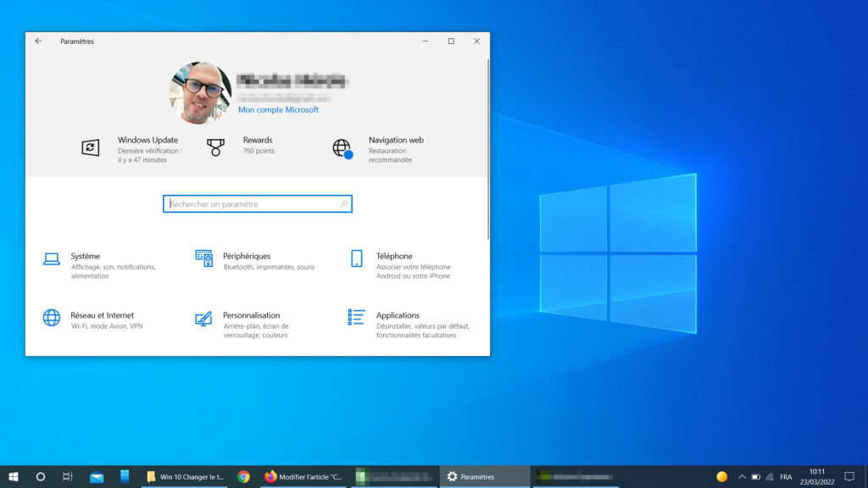
Task: Close the Paramètres window
Action: coord(476,41)
